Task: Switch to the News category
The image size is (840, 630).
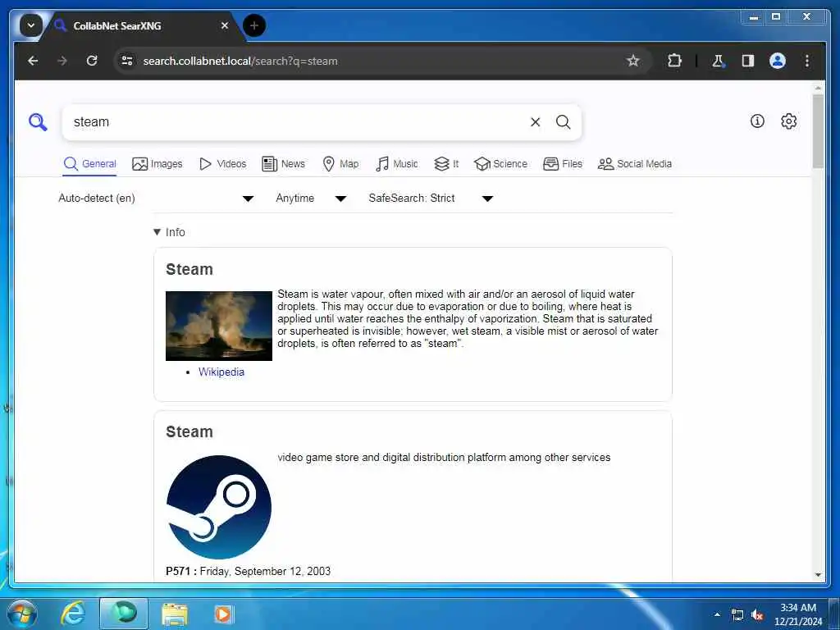Action: coord(283,164)
